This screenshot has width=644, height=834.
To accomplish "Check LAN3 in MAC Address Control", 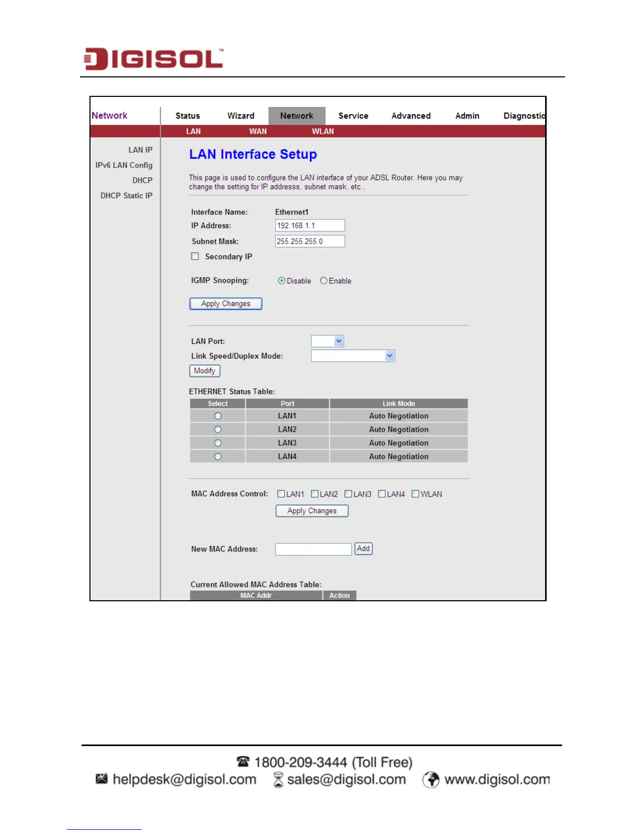I will click(348, 494).
